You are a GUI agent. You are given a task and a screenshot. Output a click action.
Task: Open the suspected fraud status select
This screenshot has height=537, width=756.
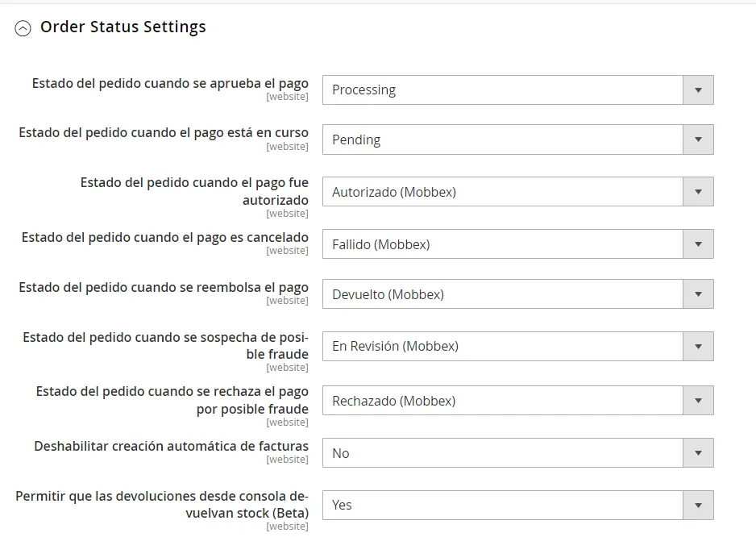[517, 346]
